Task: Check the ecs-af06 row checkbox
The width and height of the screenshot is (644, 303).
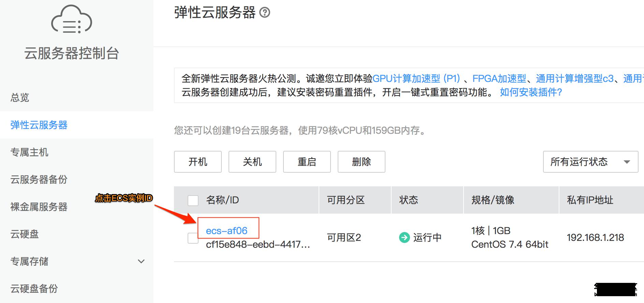Action: (193, 238)
